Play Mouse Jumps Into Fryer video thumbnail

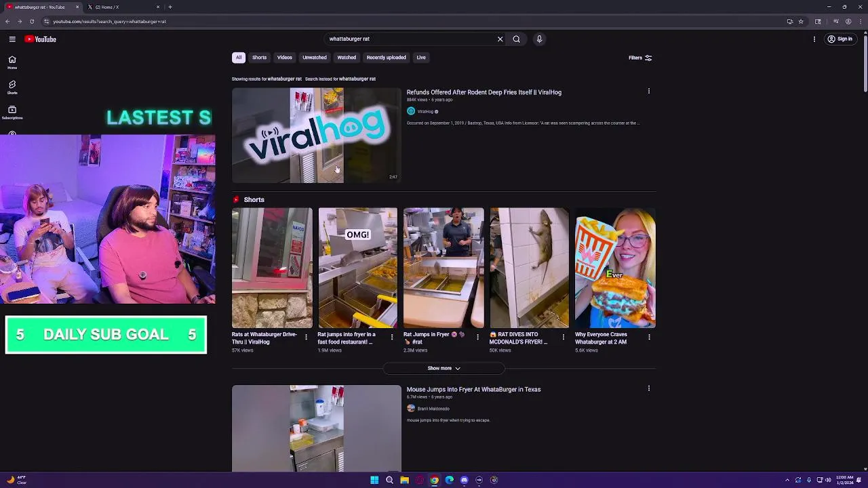point(317,428)
